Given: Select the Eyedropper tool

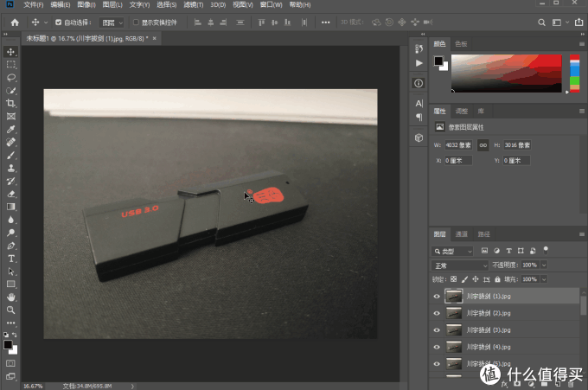Looking at the screenshot, I should pos(11,129).
